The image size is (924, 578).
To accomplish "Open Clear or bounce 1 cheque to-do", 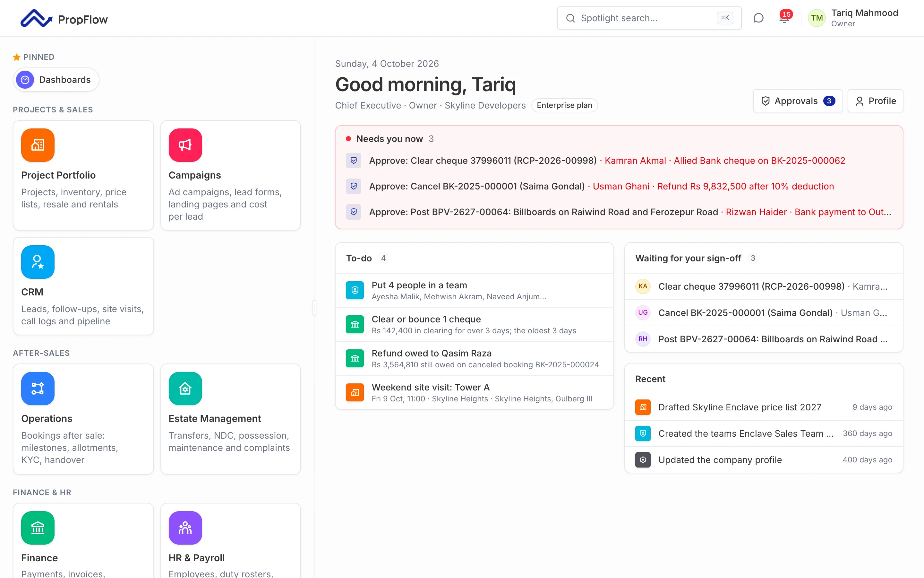I will point(474,325).
